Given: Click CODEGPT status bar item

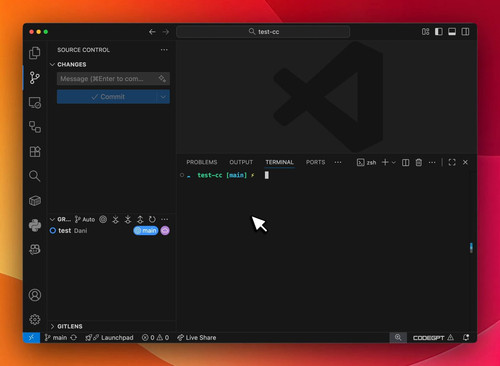Looking at the screenshot, I should click(x=433, y=338).
